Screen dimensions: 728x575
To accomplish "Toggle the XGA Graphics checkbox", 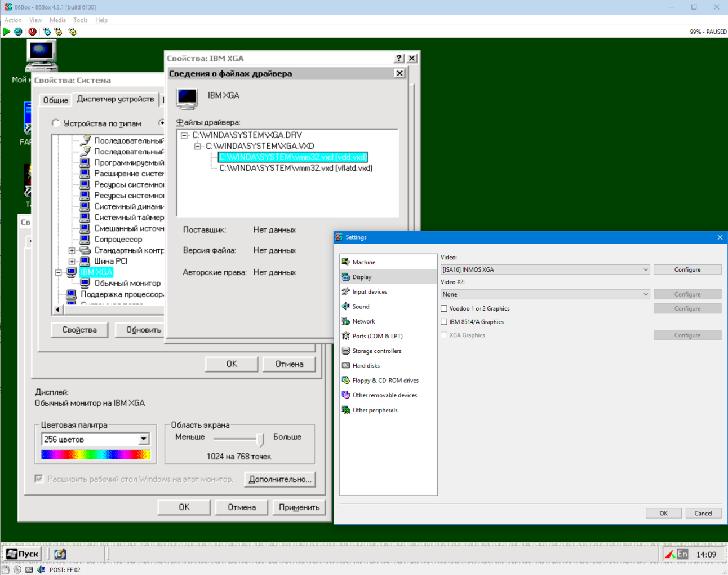I will coord(444,335).
